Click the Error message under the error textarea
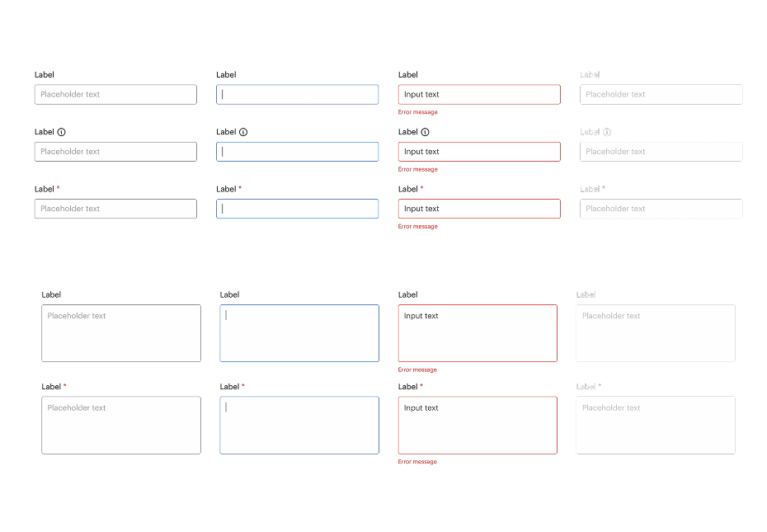767x532 pixels. click(418, 370)
